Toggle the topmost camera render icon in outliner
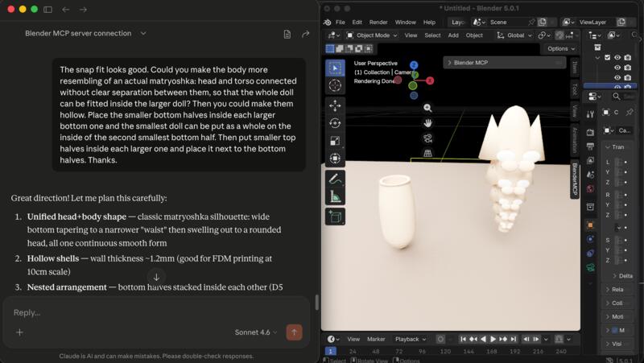The width and height of the screenshot is (644, 363). [628, 57]
